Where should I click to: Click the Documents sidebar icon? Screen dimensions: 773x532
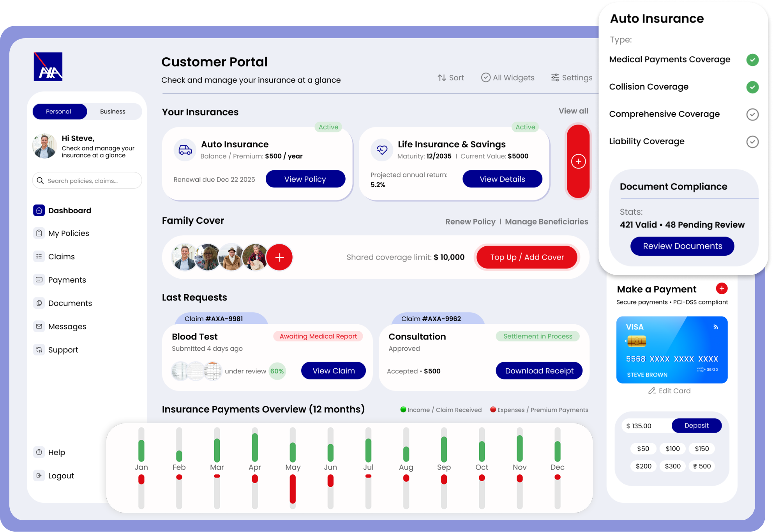(39, 303)
